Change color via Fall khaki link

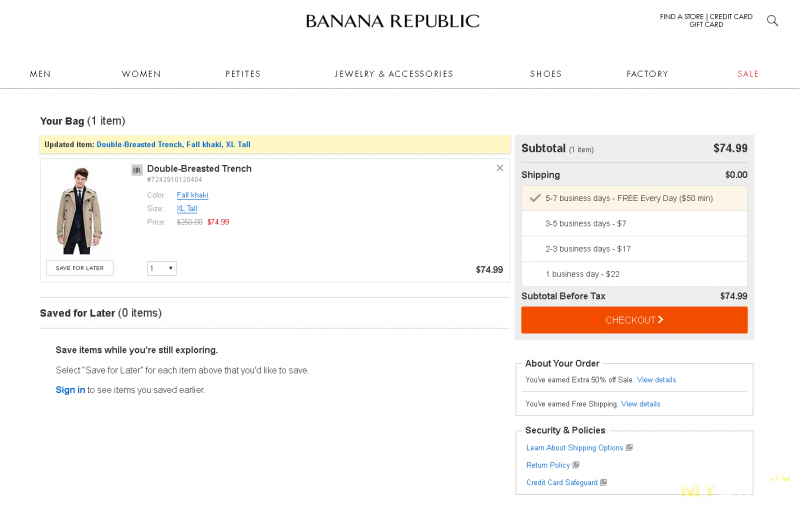[x=192, y=195]
